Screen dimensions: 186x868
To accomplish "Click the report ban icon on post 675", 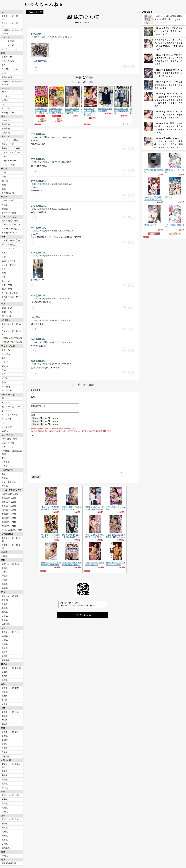I will (x=133, y=149).
